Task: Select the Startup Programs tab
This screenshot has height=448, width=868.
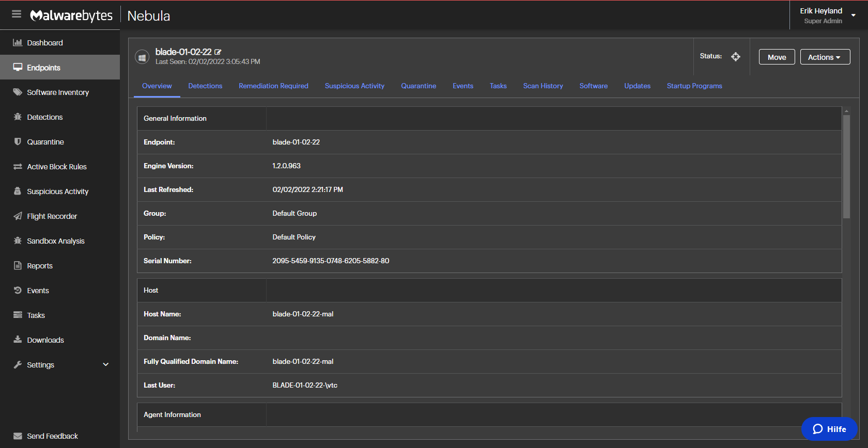Action: 694,86
